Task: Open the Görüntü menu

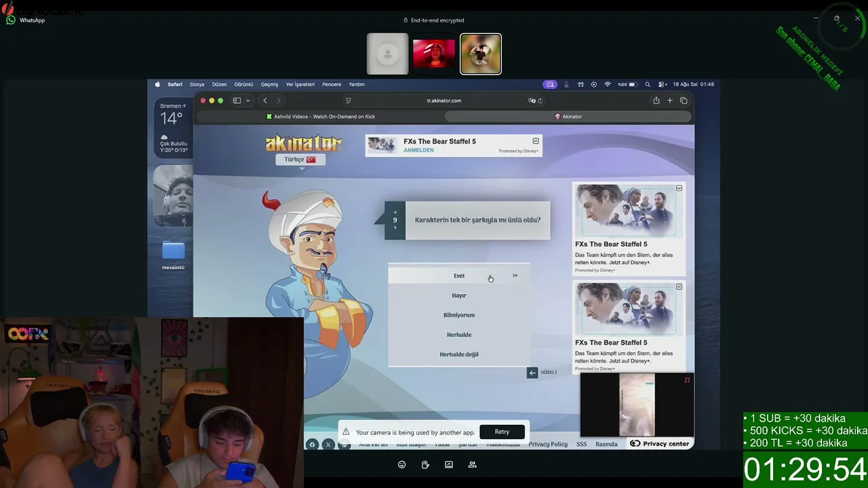Action: pos(243,85)
